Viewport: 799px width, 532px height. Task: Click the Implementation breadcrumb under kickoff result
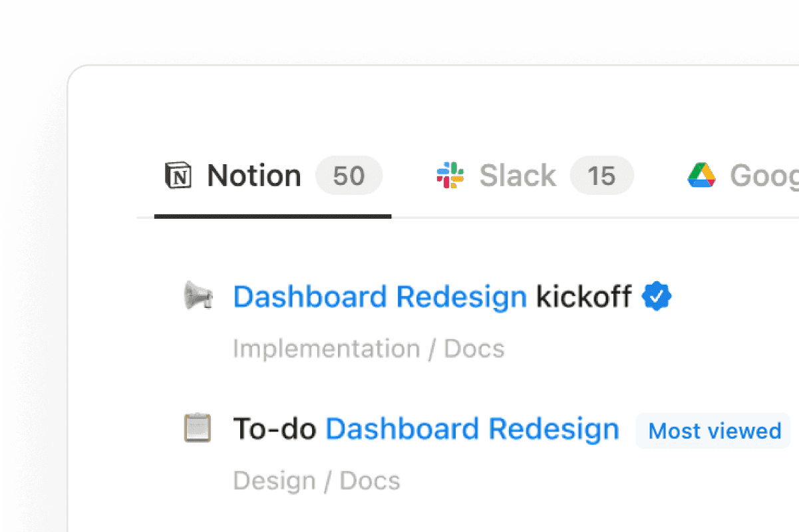pyautogui.click(x=325, y=348)
